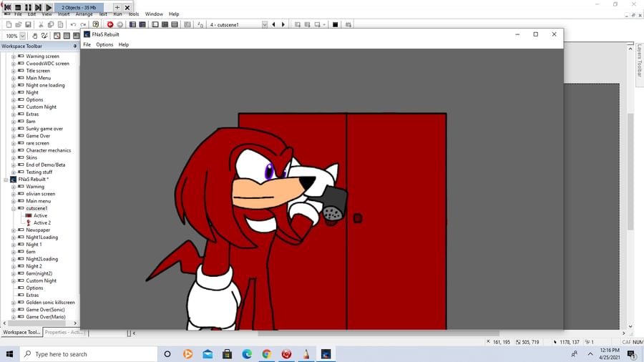
Task: Expand the 'Title screen' frame node
Action: click(13, 71)
